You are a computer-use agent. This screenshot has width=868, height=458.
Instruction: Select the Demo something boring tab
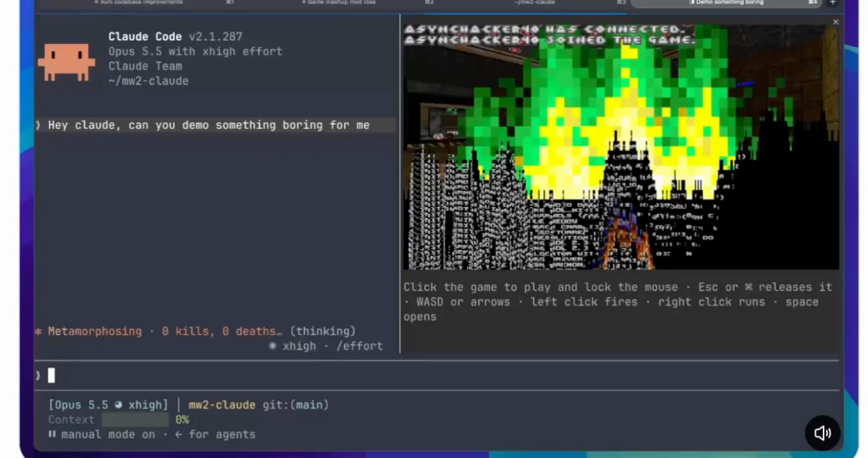[x=726, y=3]
